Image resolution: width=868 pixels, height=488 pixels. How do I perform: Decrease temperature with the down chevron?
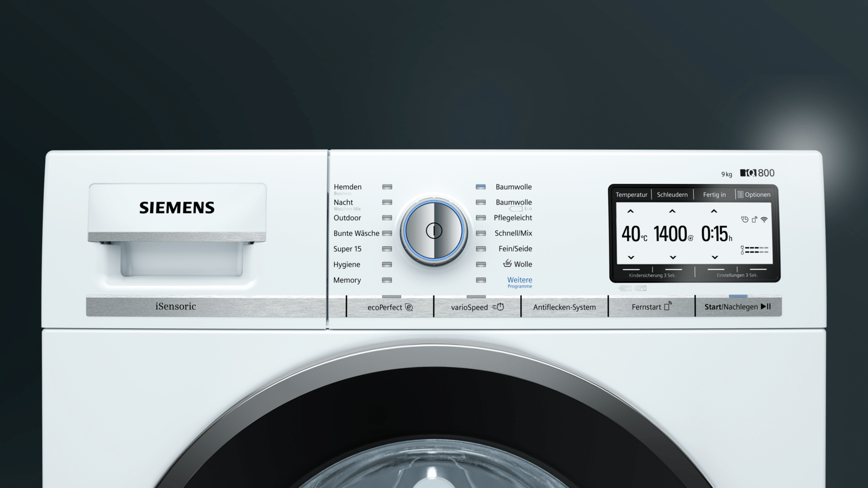tap(631, 258)
